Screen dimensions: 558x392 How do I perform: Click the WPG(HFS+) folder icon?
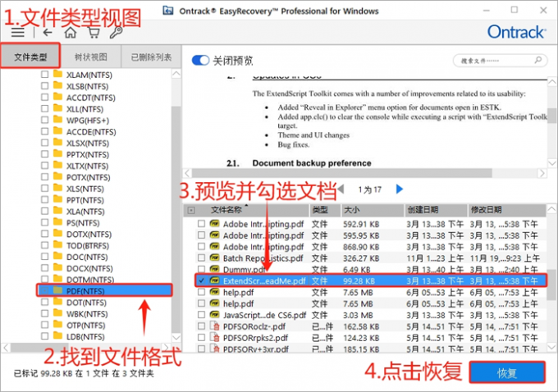coord(57,120)
